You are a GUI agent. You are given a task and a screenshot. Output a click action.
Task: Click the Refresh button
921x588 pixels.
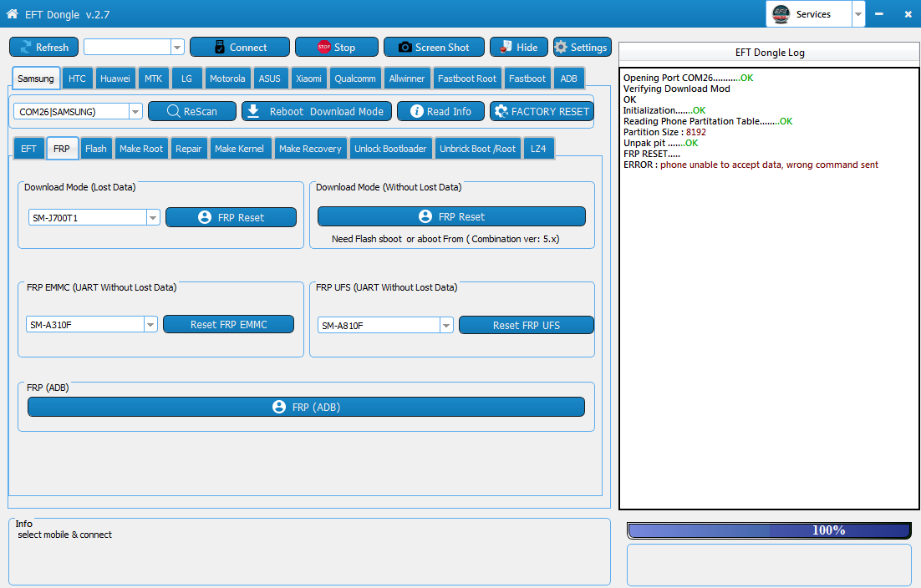coord(43,47)
